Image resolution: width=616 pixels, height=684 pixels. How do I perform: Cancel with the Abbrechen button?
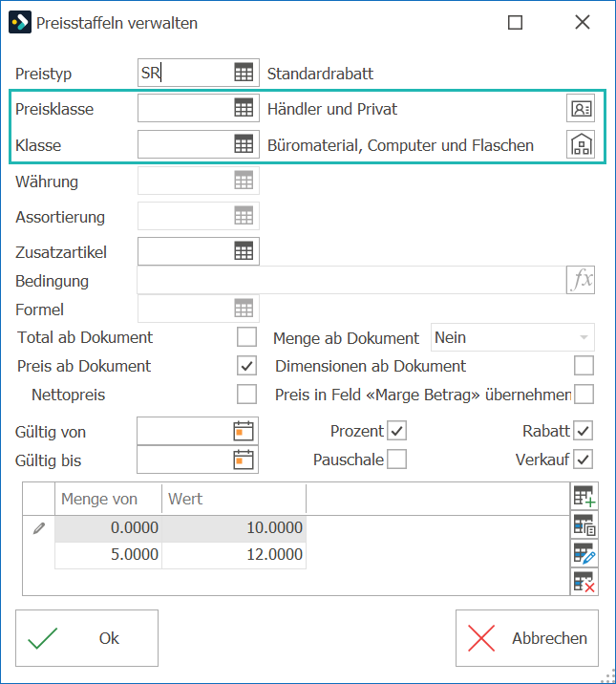point(527,638)
